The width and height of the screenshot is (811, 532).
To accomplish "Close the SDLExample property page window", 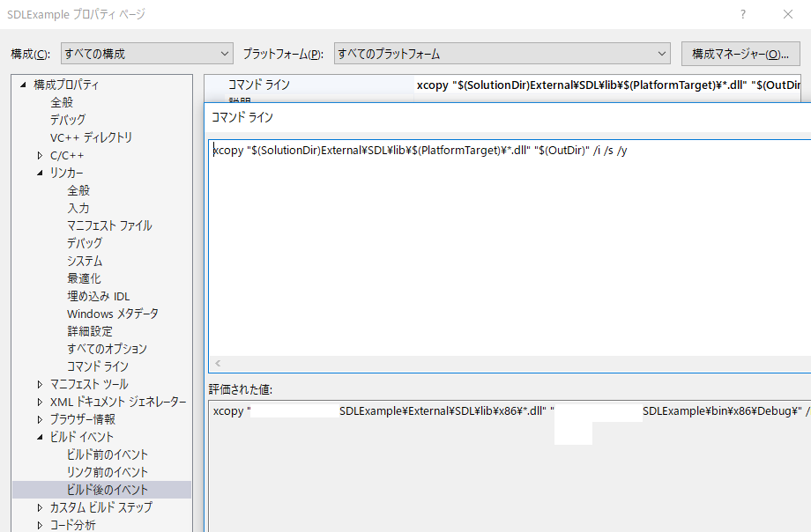I will (788, 14).
